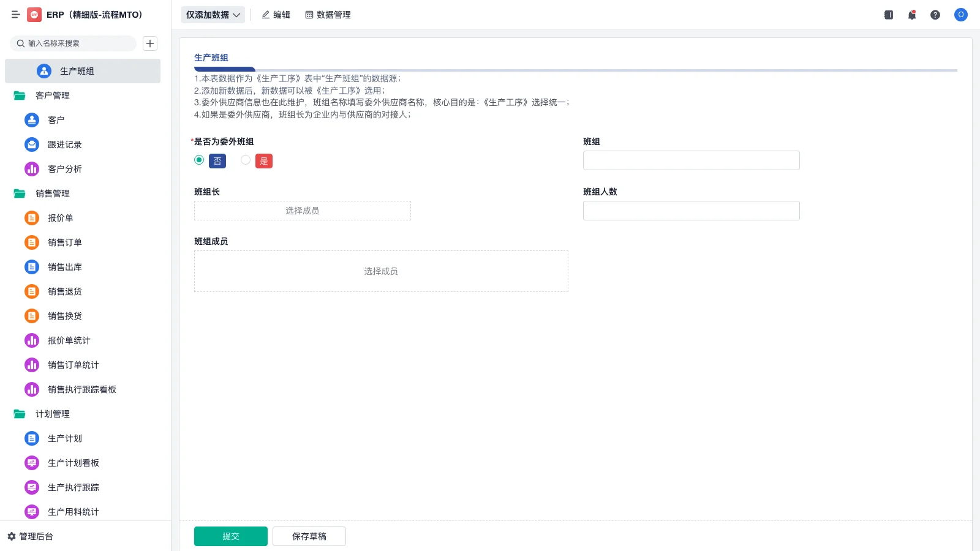Click the 编辑 toolbar item
Viewport: 980px width, 551px height.
click(276, 15)
